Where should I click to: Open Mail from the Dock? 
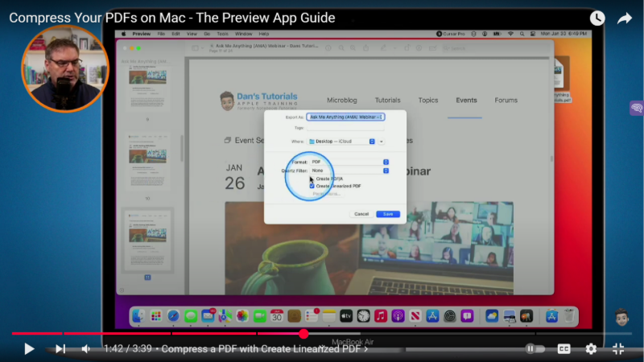click(x=208, y=316)
